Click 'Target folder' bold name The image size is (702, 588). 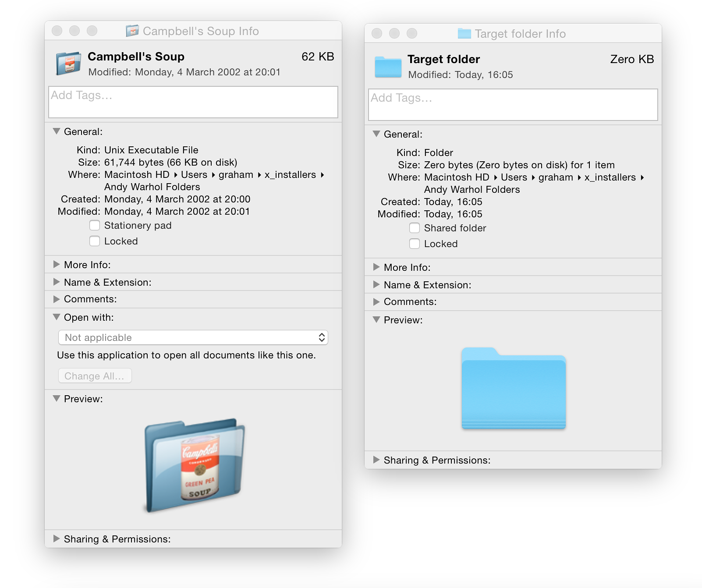click(444, 59)
